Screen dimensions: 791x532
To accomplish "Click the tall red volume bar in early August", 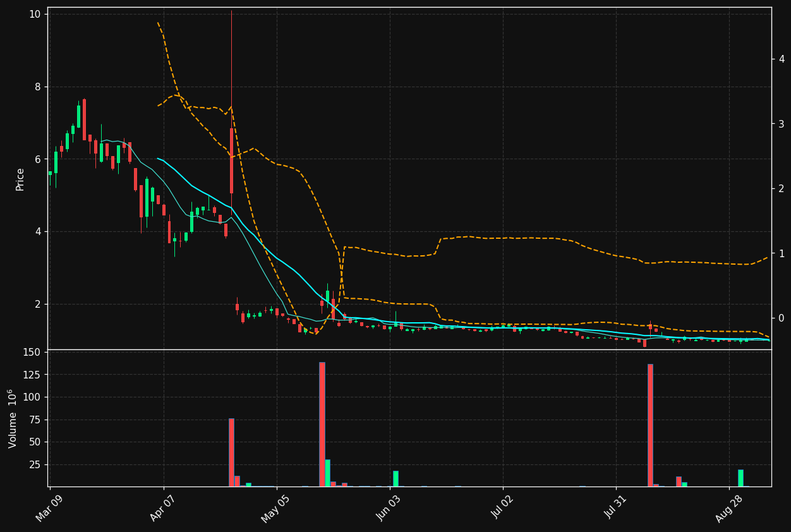I will click(x=650, y=425).
